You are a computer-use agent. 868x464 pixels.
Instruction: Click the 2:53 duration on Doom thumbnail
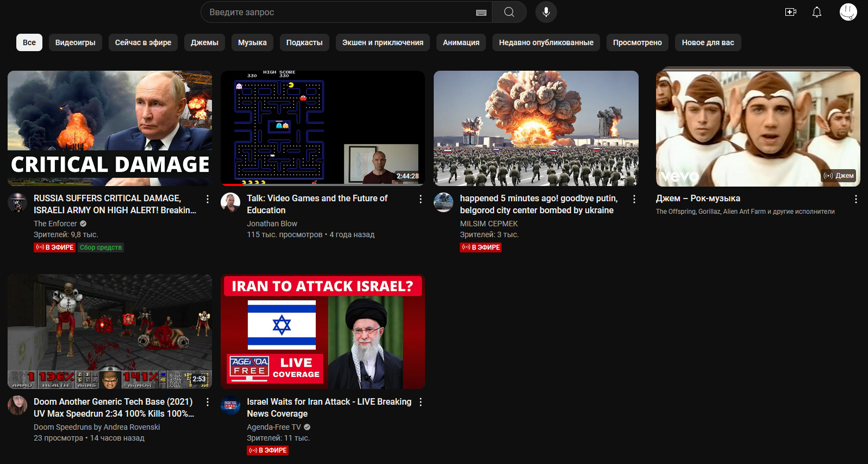(x=199, y=379)
